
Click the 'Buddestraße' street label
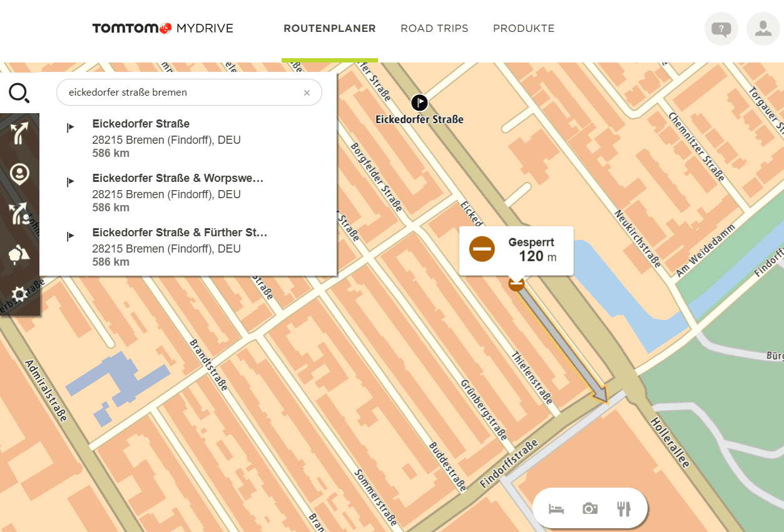coord(447,466)
